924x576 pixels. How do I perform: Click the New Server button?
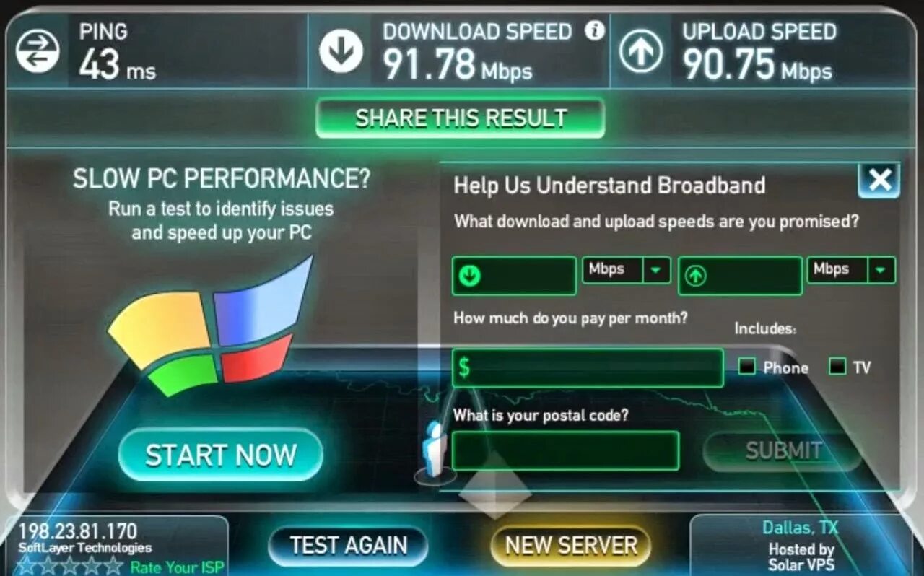[571, 545]
